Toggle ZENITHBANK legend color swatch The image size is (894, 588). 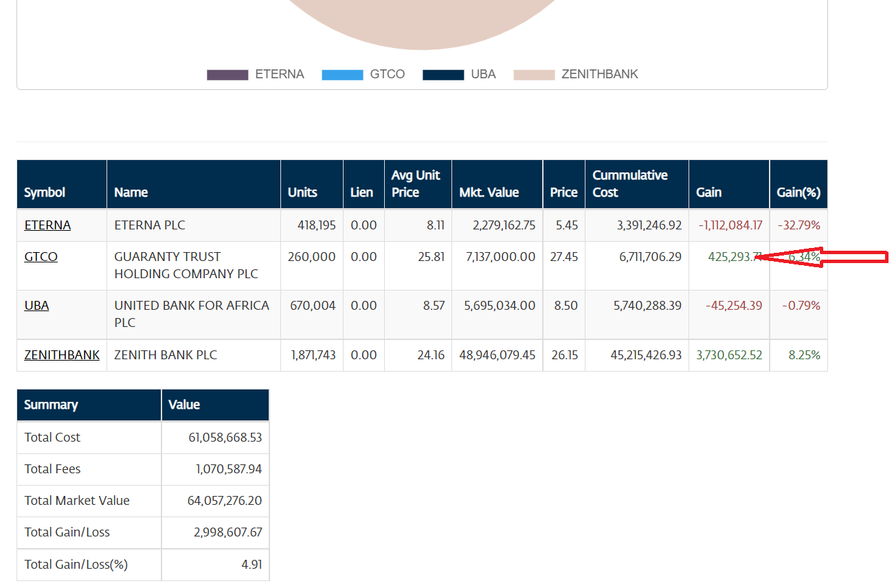[534, 75]
